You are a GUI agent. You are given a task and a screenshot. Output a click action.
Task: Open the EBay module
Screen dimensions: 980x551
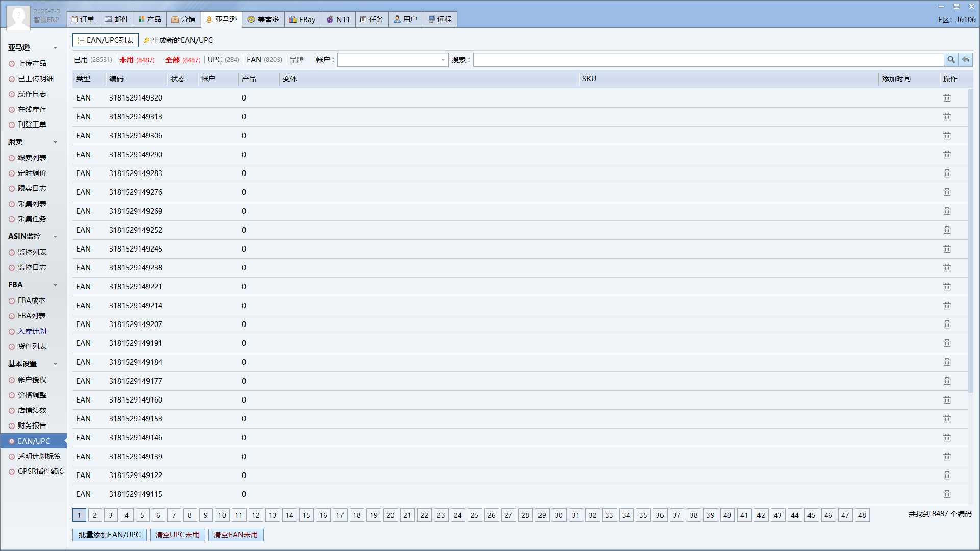click(303, 19)
